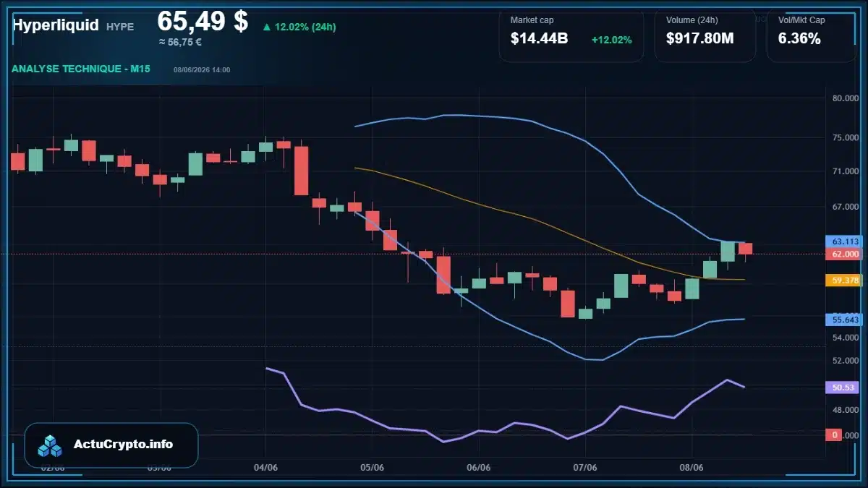
Task: Click the red 0 axis label
Action: 834,435
